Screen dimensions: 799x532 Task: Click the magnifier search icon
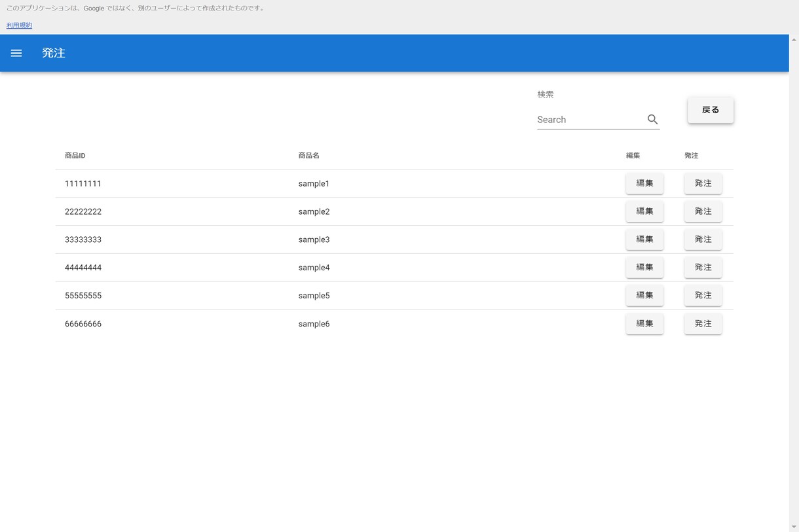tap(652, 119)
